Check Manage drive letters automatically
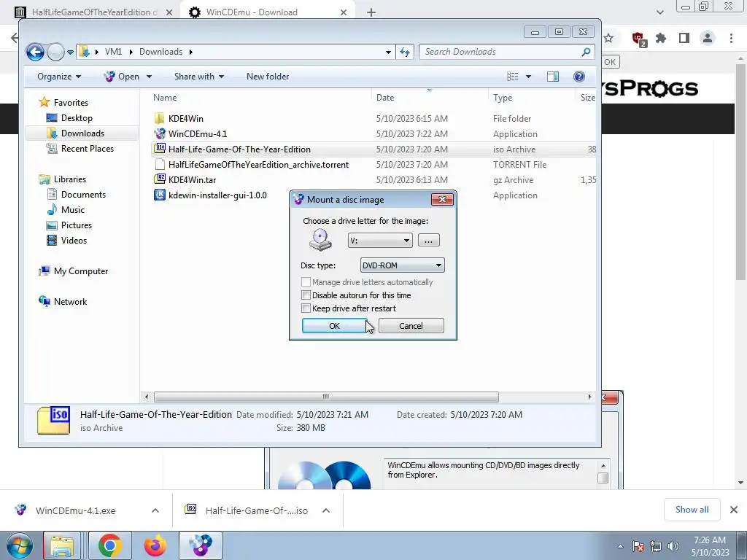747x560 pixels. point(306,282)
